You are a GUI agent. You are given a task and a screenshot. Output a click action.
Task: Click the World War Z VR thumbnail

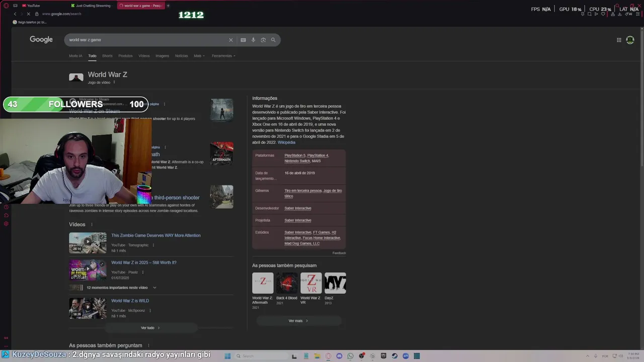[x=311, y=283]
